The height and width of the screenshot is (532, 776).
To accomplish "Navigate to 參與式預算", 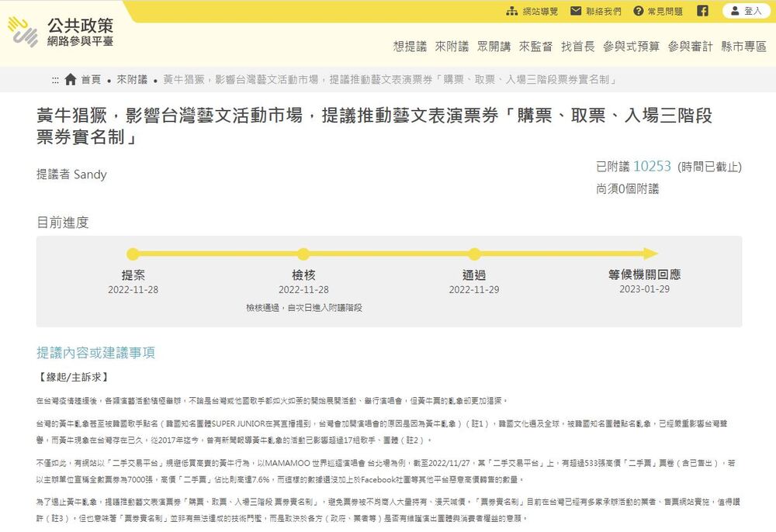I will pos(631,47).
